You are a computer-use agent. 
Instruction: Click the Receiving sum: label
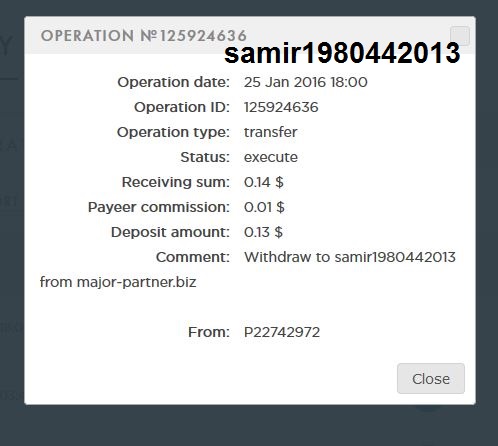(176, 182)
